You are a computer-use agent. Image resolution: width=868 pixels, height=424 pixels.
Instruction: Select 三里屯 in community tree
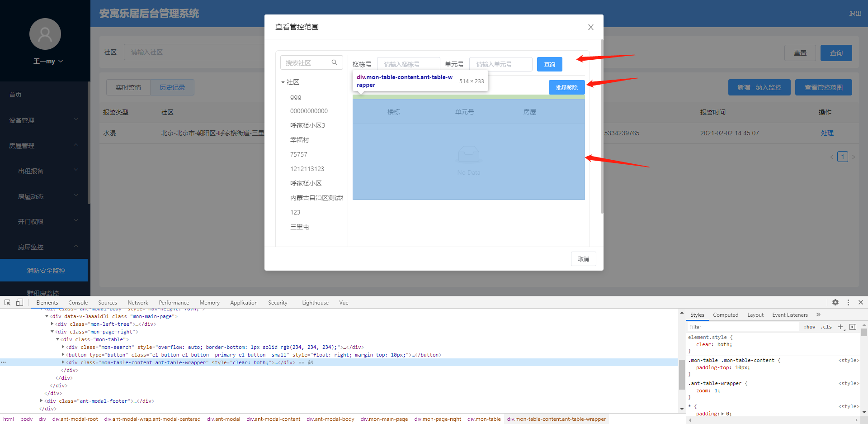pos(300,227)
